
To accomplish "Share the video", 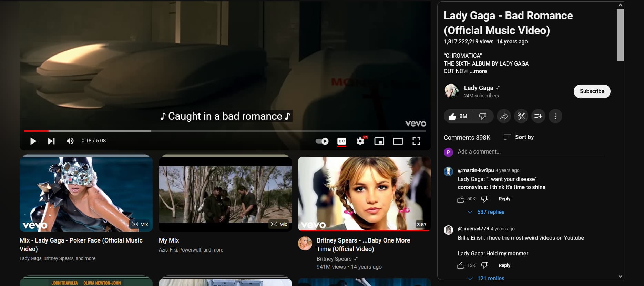I will click(504, 116).
